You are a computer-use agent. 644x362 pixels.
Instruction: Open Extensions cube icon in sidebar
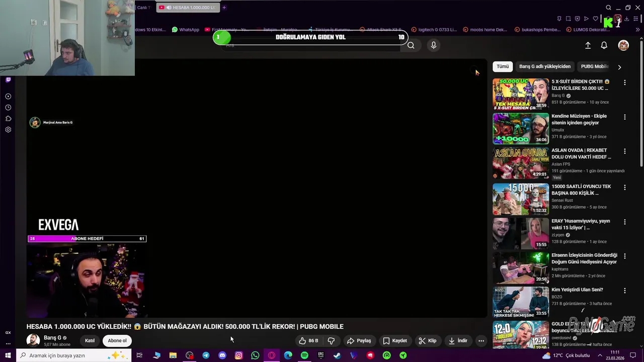(x=8, y=119)
